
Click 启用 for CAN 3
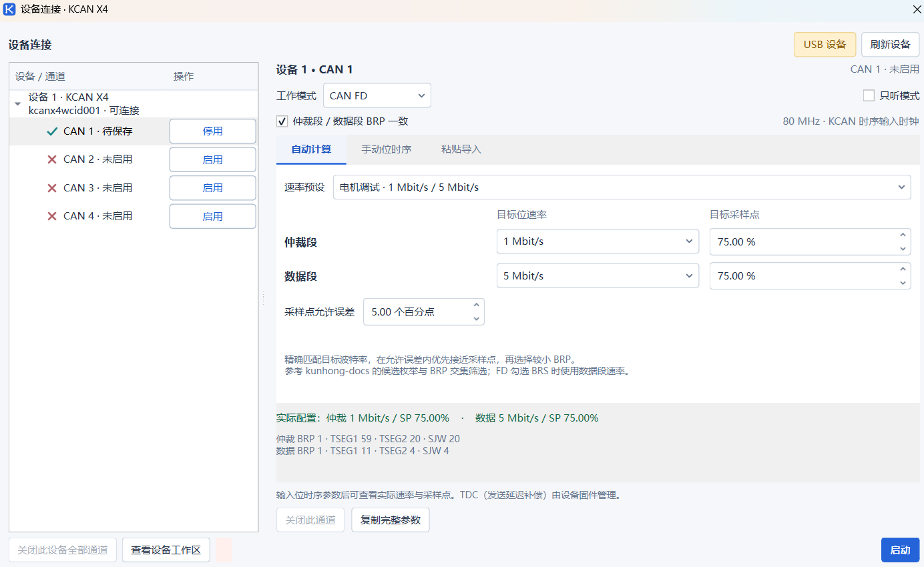click(213, 188)
